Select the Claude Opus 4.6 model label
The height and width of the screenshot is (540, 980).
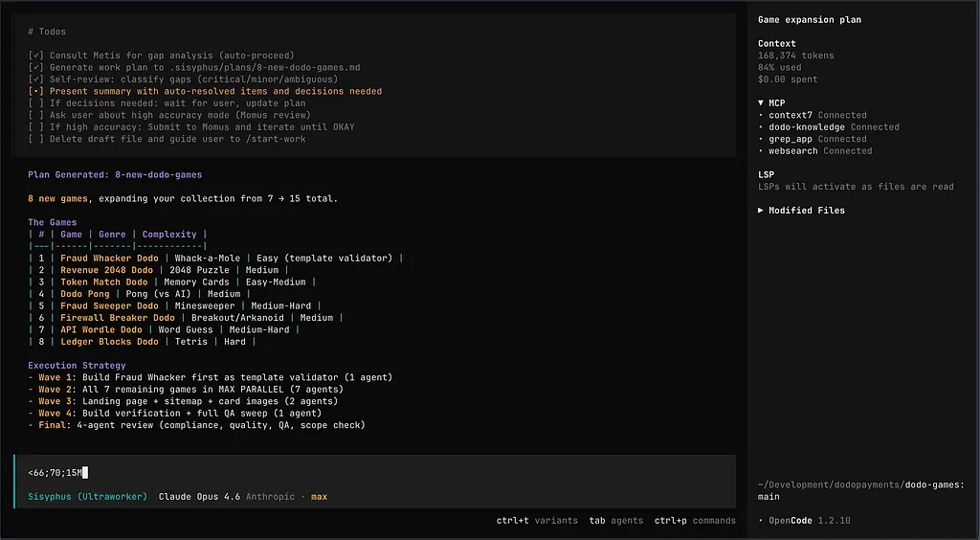(x=199, y=497)
